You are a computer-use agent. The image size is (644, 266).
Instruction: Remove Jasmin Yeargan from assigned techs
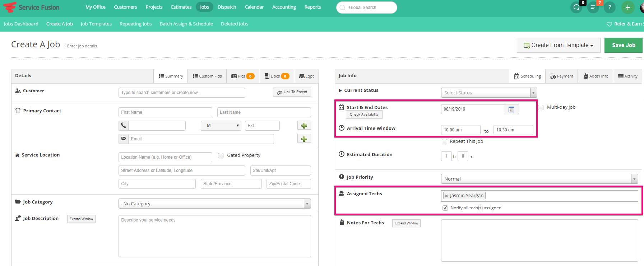446,196
